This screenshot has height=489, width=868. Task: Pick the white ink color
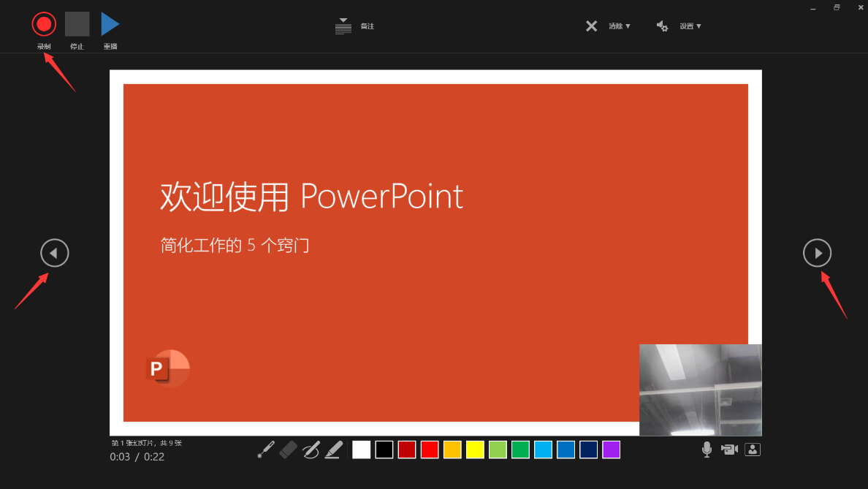(362, 450)
